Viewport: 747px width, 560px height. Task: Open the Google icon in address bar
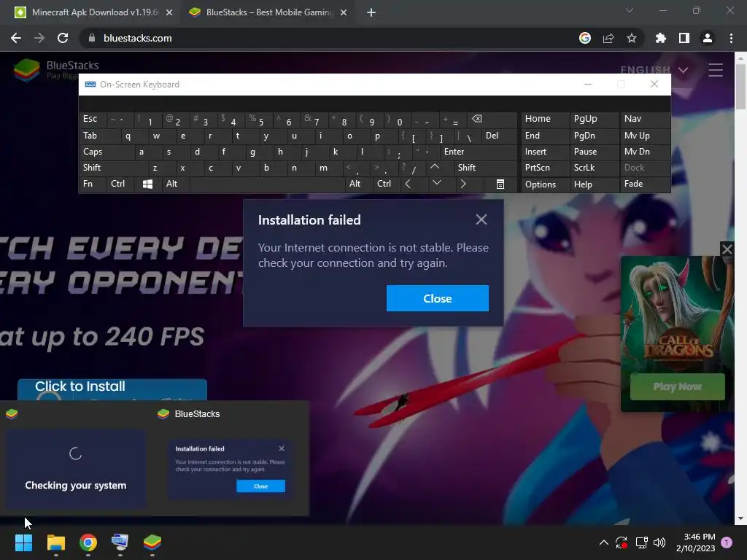point(585,38)
